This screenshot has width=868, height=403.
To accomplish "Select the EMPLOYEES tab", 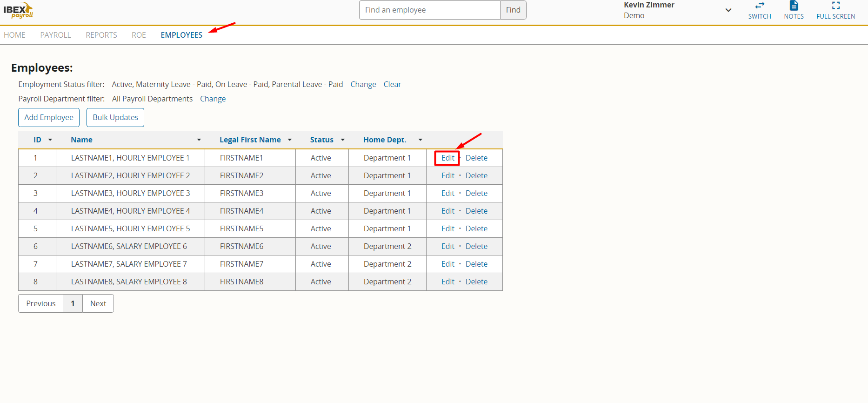I will click(181, 35).
